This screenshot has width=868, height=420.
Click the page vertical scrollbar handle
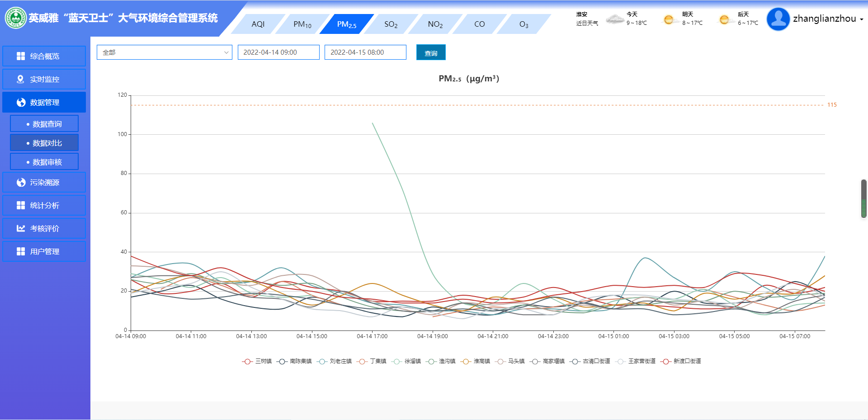coord(863,198)
